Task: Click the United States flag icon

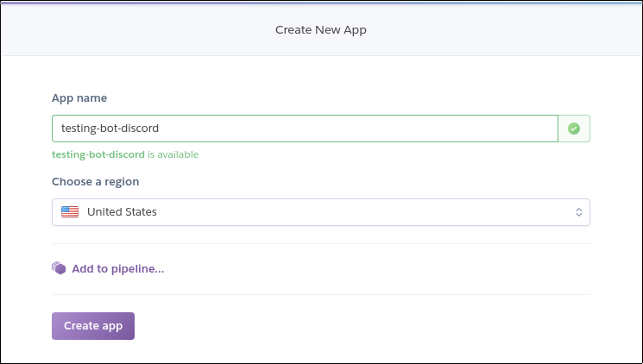Action: [x=70, y=212]
